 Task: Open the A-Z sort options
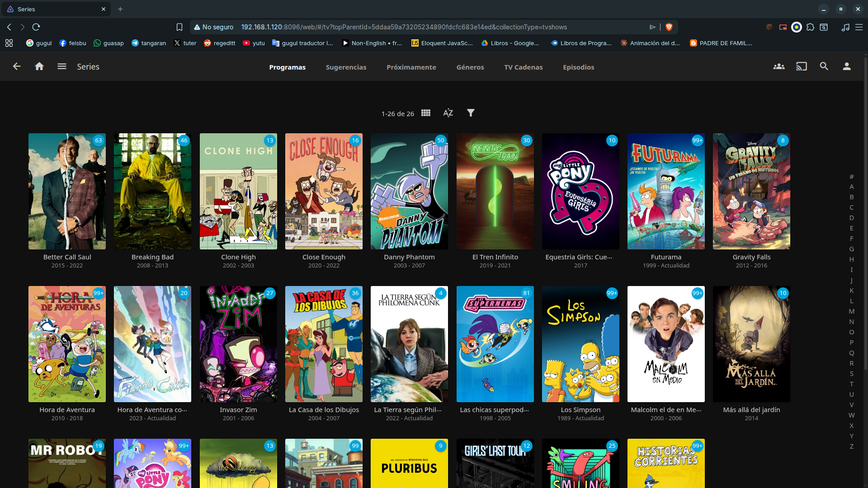click(x=448, y=113)
